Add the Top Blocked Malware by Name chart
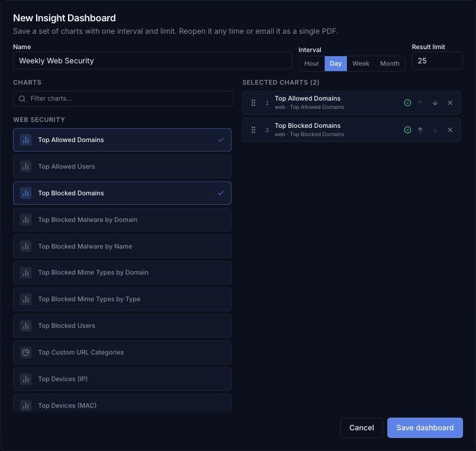This screenshot has height=451, width=476. (x=122, y=246)
